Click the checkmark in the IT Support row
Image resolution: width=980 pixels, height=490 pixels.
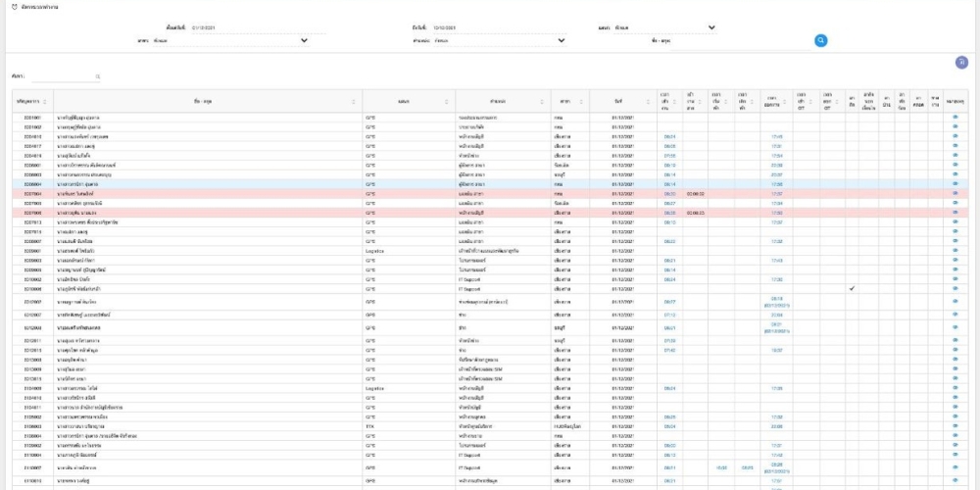point(852,289)
